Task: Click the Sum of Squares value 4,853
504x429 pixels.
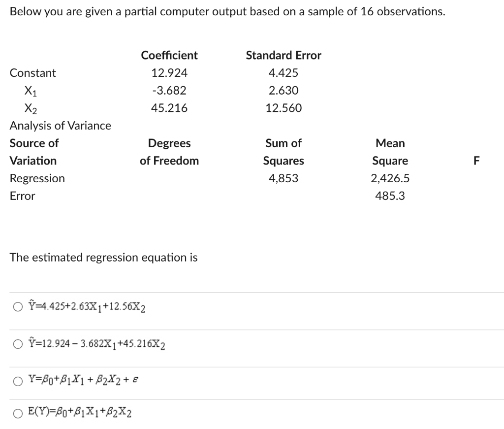Action: point(283,178)
